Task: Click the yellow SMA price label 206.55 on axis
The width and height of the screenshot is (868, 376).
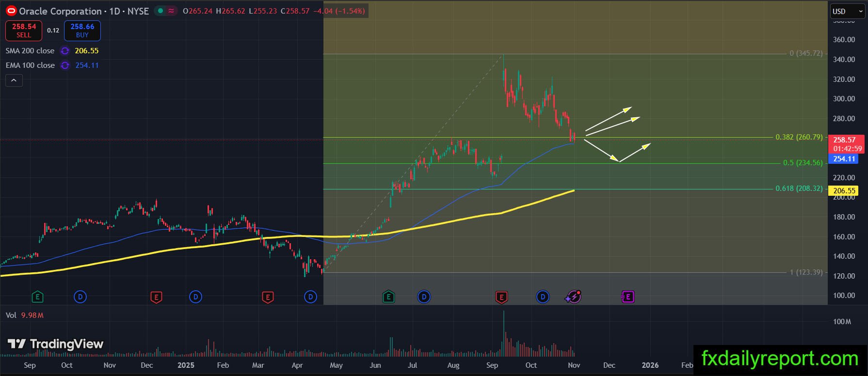Action: pyautogui.click(x=844, y=191)
